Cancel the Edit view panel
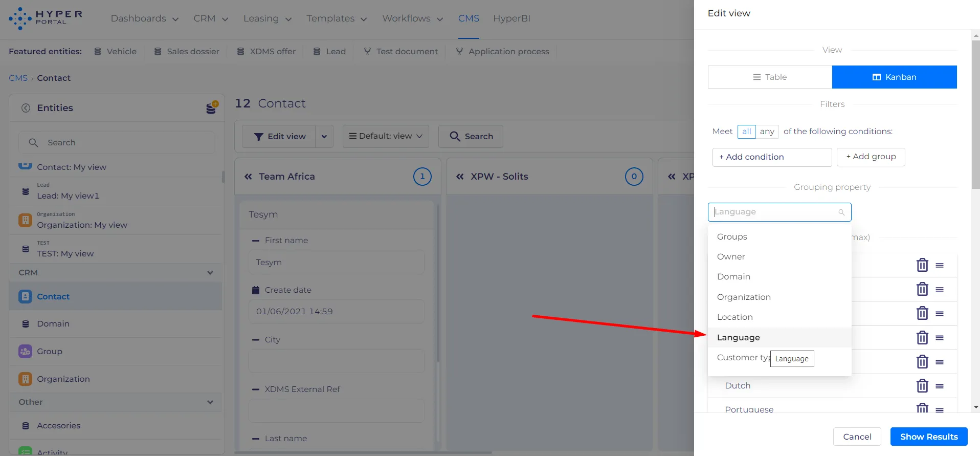The width and height of the screenshot is (980, 456). (x=857, y=437)
